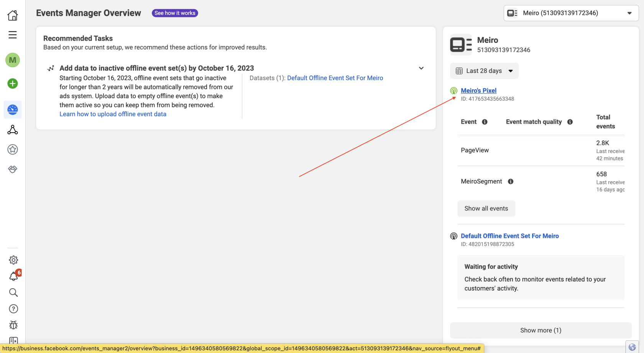Screen dimensions: 644x353
Task: Click the globe icon at bottom right
Action: coord(632,347)
